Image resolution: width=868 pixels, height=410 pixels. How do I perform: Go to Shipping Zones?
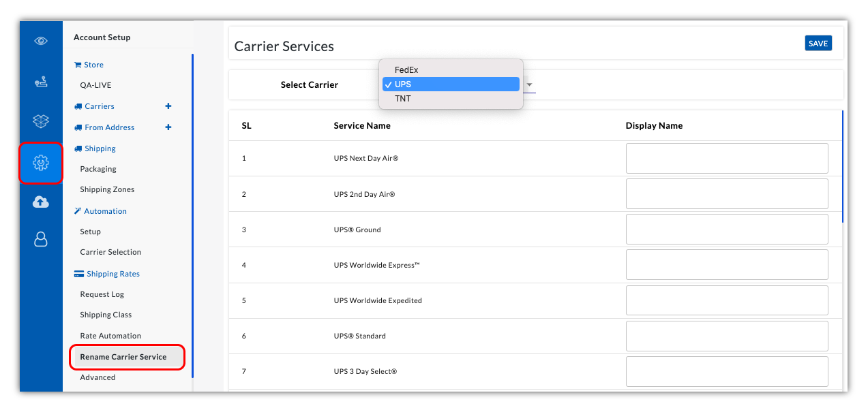tap(107, 189)
